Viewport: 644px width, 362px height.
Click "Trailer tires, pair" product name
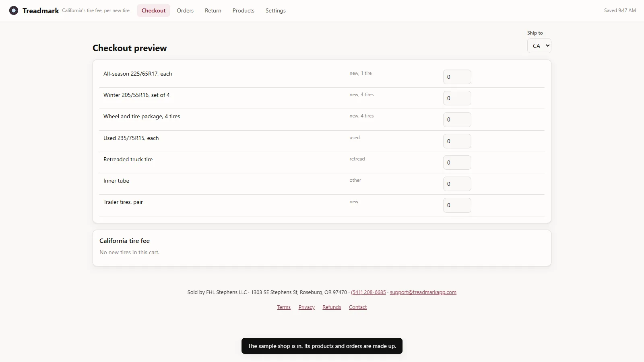point(123,202)
